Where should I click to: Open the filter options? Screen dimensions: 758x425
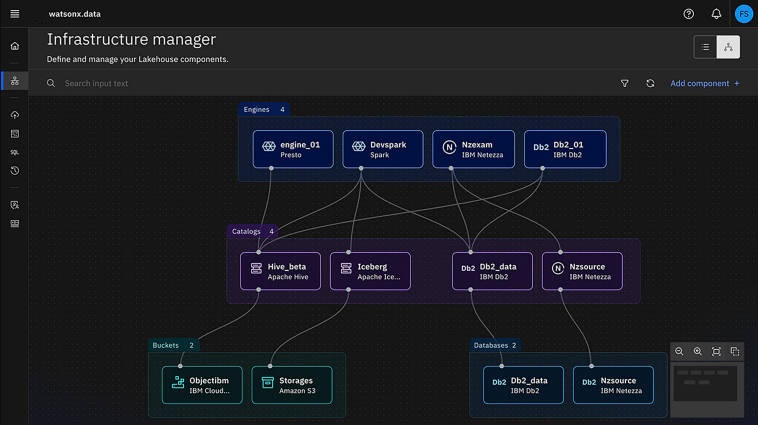coord(625,83)
